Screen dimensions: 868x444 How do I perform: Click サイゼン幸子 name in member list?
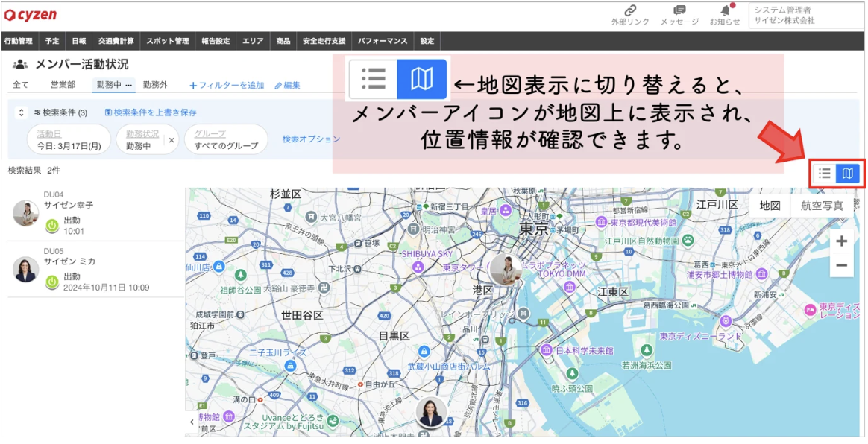tap(69, 205)
